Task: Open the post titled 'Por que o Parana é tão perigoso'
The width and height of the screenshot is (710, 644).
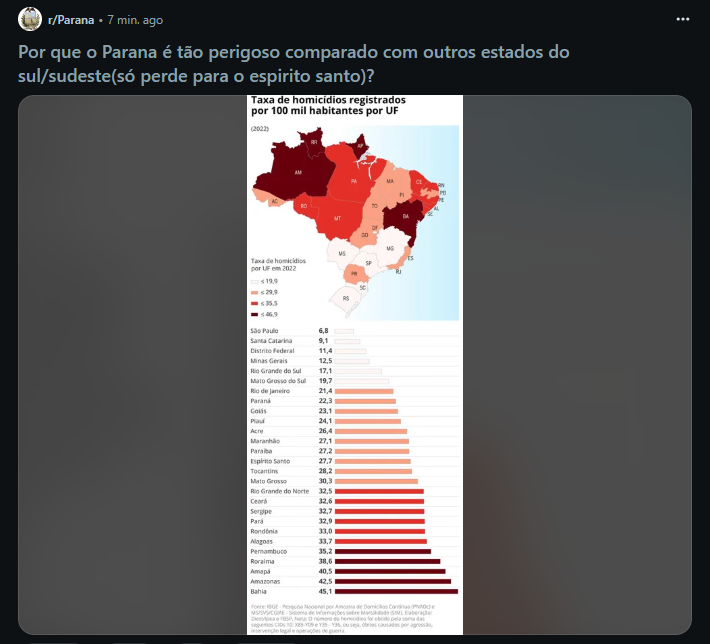Action: pos(293,64)
